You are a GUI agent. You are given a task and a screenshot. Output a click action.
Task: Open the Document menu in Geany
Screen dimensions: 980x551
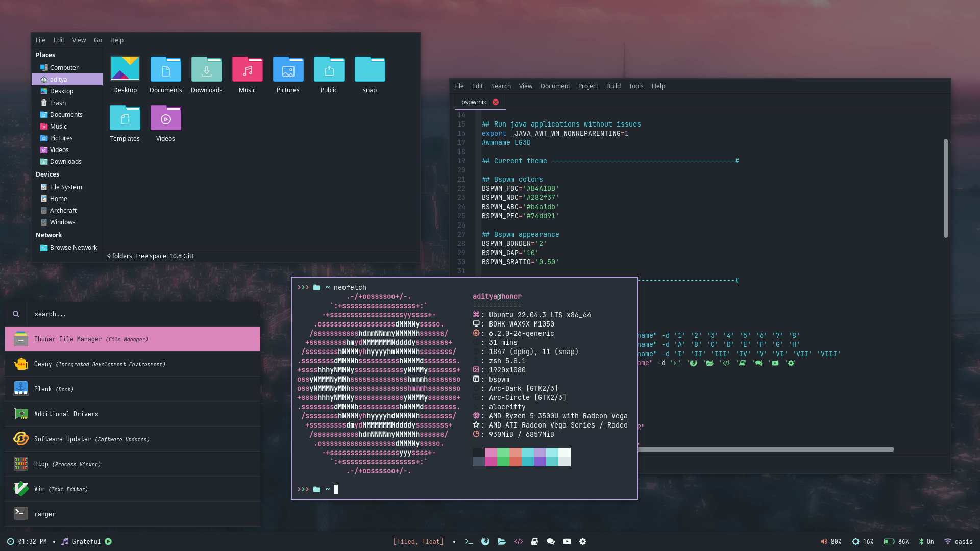(555, 86)
